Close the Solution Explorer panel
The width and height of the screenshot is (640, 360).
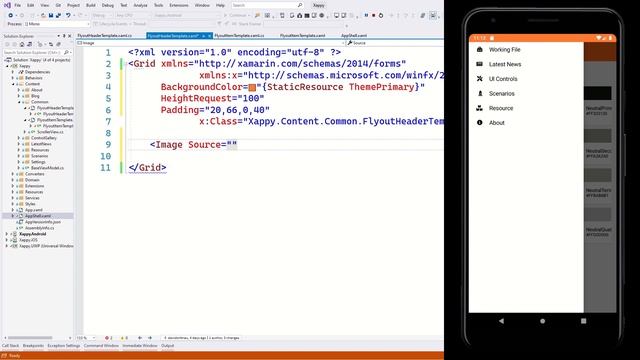(69, 36)
